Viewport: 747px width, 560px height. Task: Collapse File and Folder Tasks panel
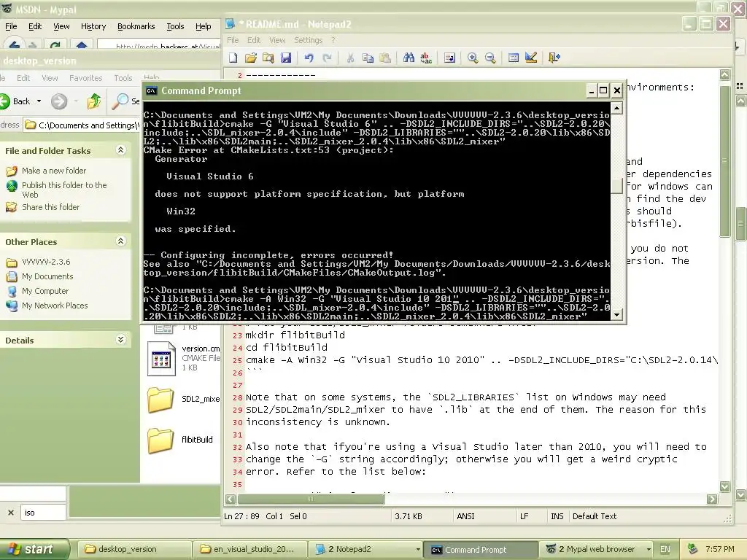tap(120, 150)
